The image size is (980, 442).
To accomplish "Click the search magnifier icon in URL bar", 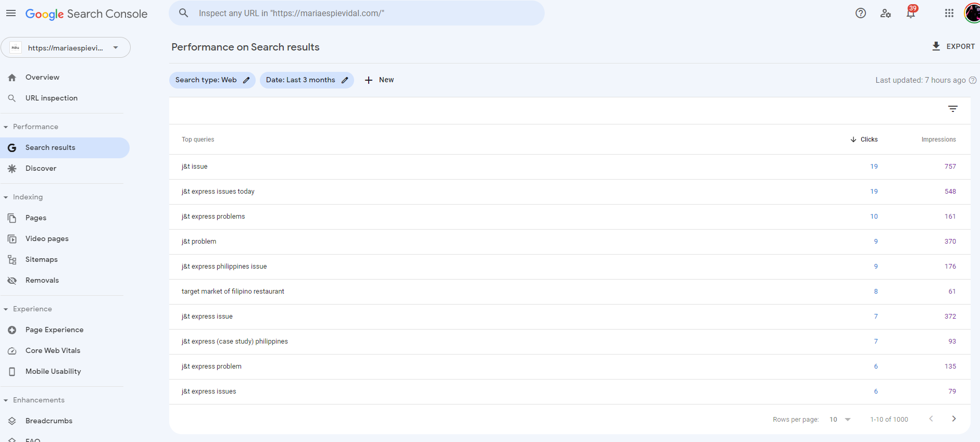I will click(x=183, y=13).
